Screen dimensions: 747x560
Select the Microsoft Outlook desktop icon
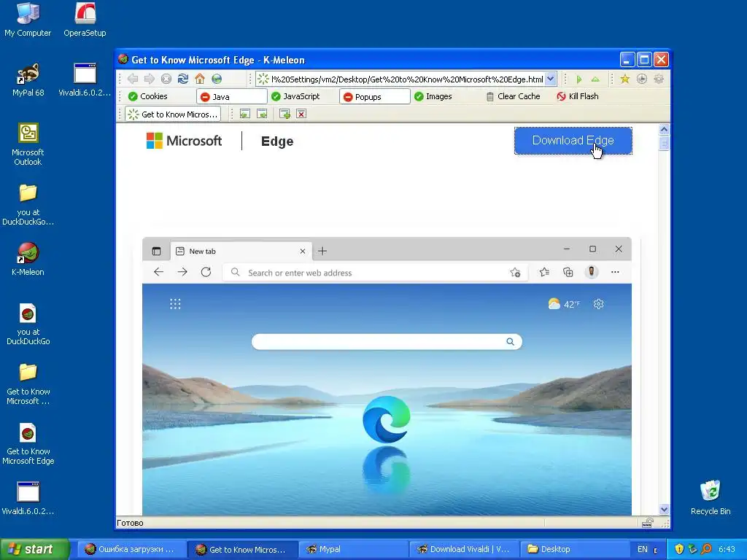click(28, 144)
